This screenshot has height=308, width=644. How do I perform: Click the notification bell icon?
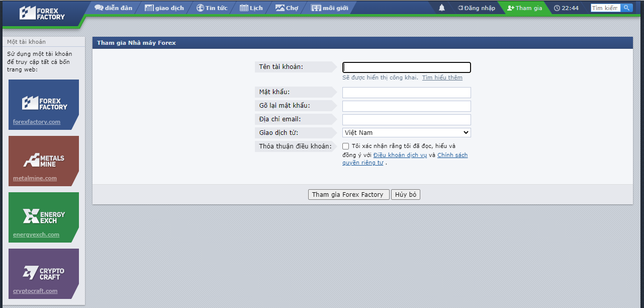(x=442, y=8)
